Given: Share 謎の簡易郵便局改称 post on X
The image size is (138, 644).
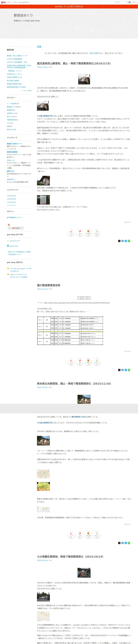Looking at the screenshot, I should pyautogui.click(x=119, y=370).
